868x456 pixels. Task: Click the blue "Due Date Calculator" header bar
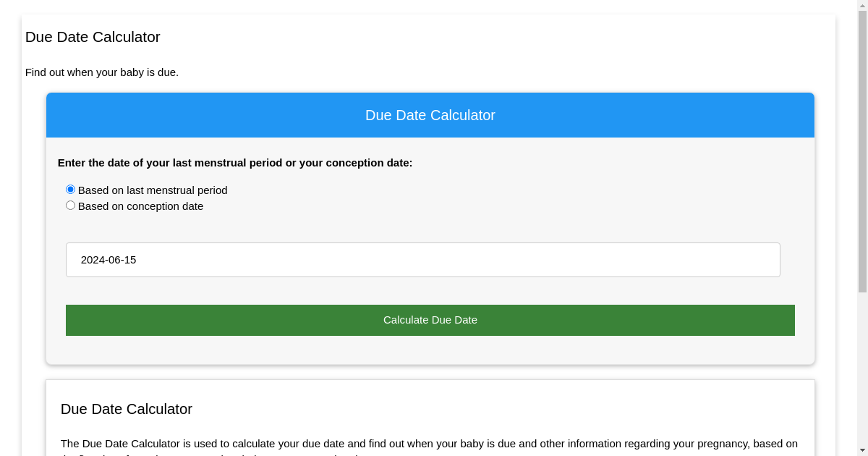430,115
